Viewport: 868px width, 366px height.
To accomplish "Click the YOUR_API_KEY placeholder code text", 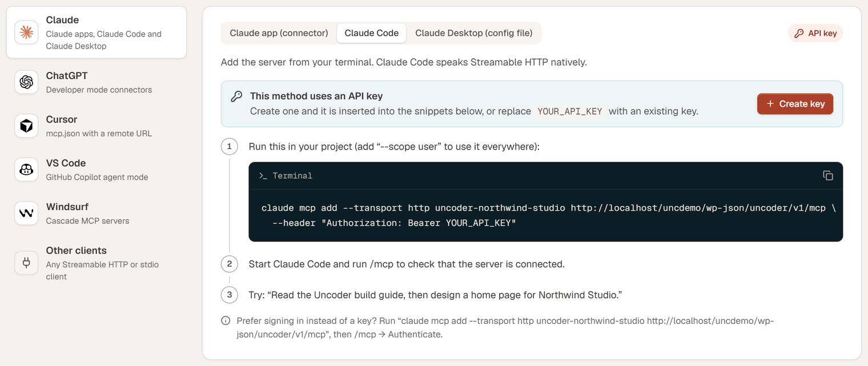I will pos(570,111).
